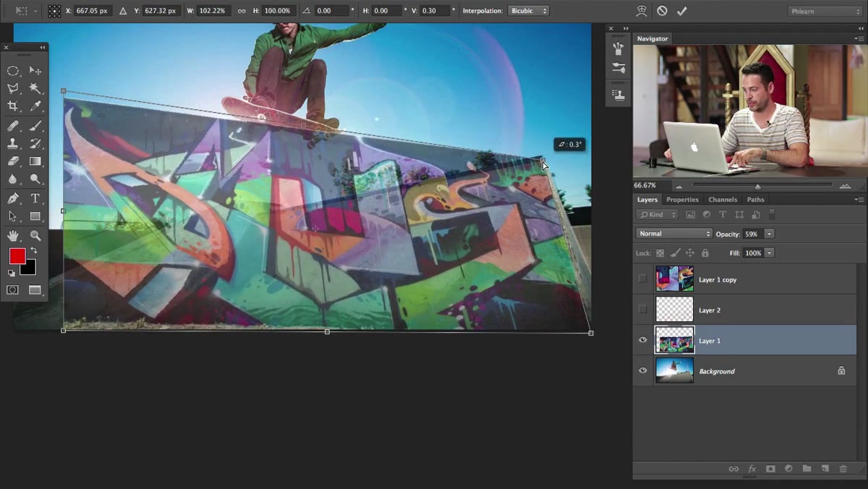Open the Layers panel flyout menu
The image size is (868, 489).
click(x=859, y=200)
